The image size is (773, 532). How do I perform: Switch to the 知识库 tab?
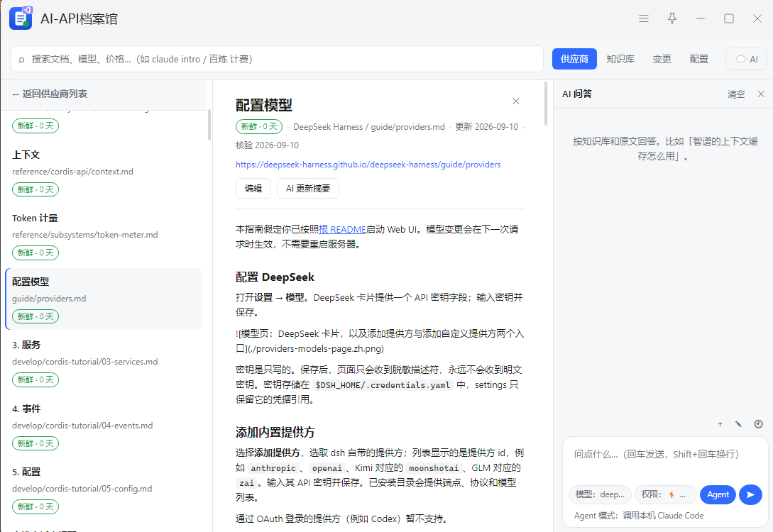coord(620,59)
